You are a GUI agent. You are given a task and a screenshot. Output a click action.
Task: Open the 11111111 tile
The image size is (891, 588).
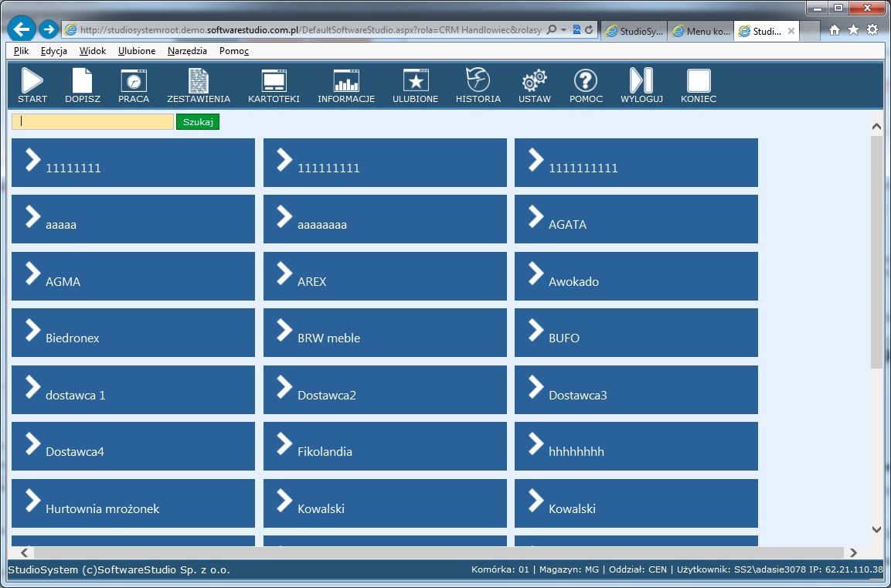[x=134, y=162]
